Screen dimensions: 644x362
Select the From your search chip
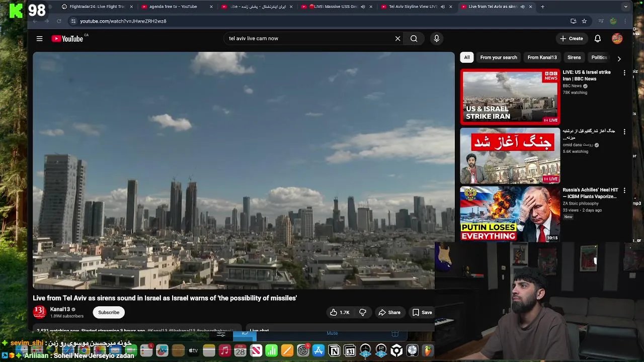pos(499,57)
